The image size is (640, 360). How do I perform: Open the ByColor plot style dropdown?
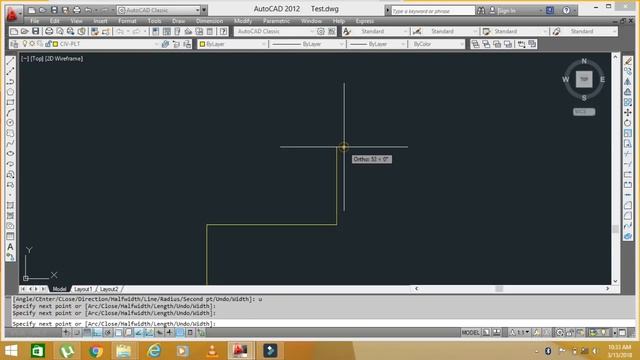tap(436, 44)
